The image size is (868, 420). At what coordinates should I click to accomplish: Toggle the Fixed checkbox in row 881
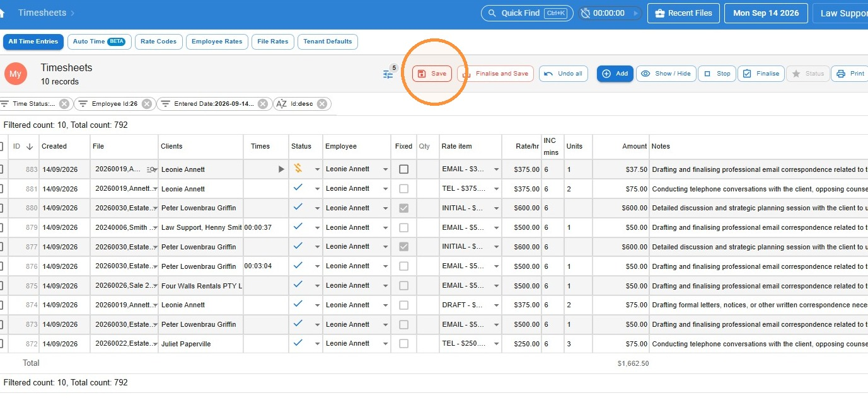[404, 189]
